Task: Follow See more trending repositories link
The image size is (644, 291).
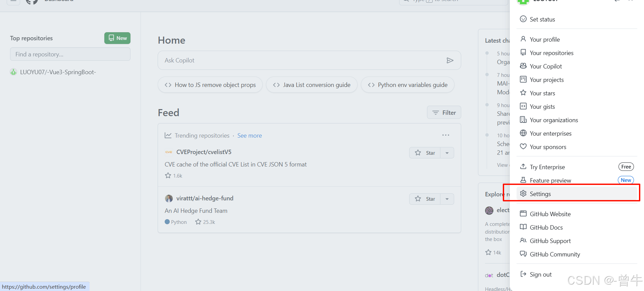Action: click(x=250, y=136)
